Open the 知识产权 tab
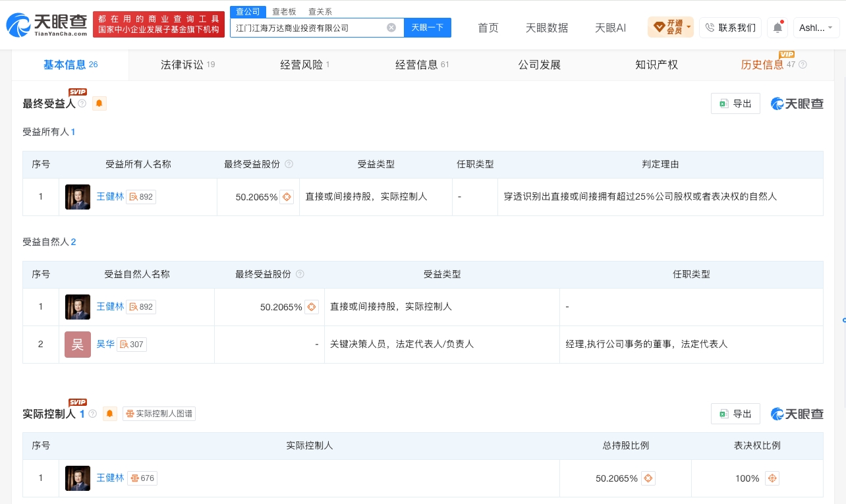The height and width of the screenshot is (504, 846). [x=657, y=65]
